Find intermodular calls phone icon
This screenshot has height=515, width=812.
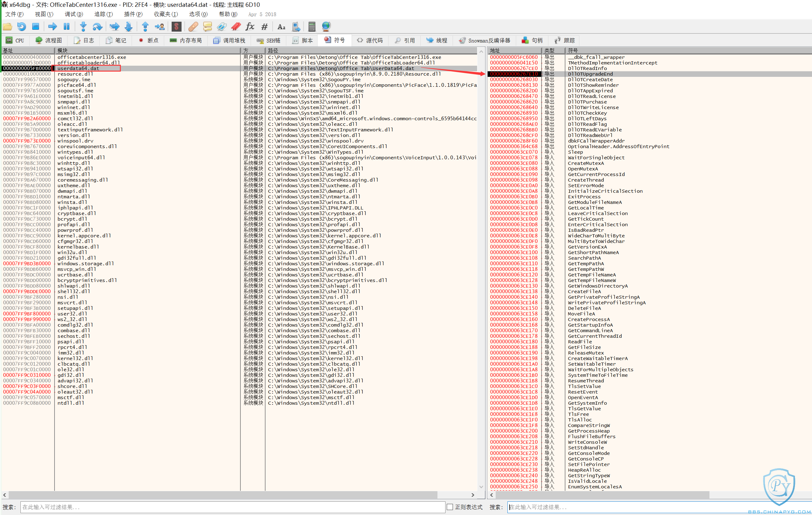(296, 27)
